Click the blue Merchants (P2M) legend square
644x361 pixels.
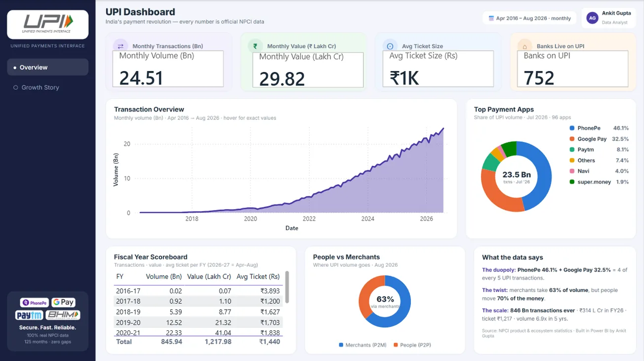click(341, 345)
